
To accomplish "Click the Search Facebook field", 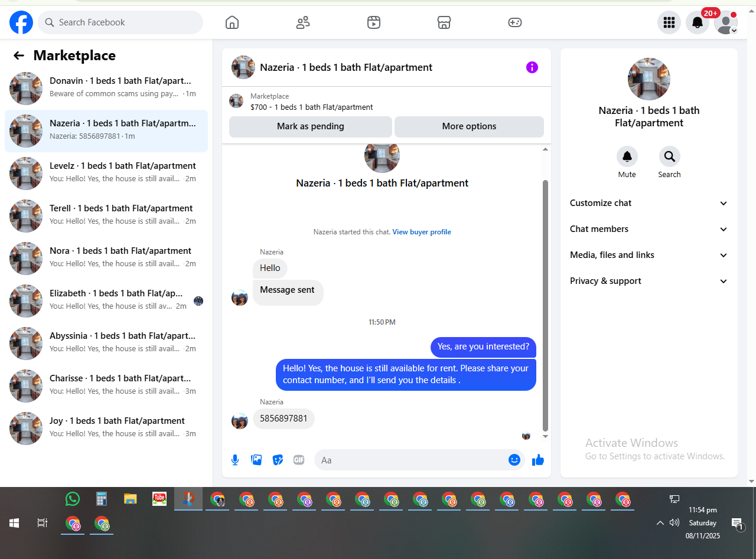I will coord(120,22).
